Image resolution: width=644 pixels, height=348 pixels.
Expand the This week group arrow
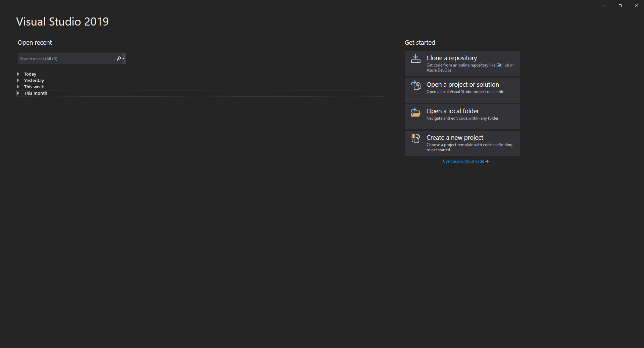tap(18, 87)
